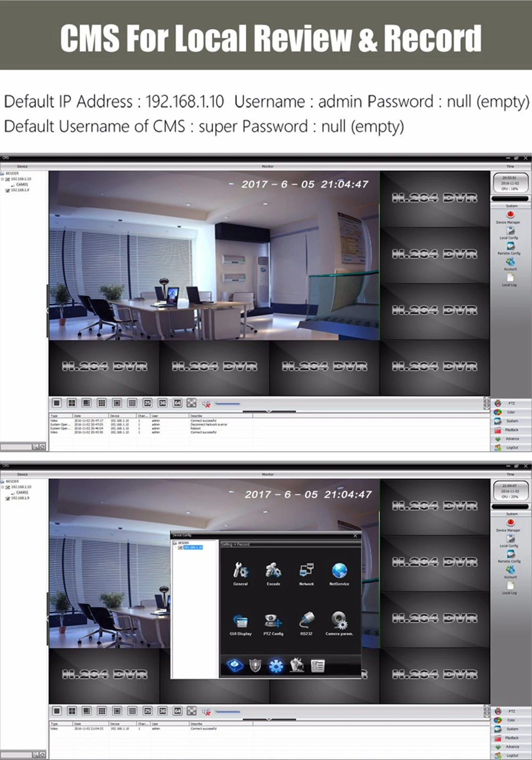This screenshot has width=532, height=760.
Task: Switch to single-view layout in lower window
Action: (57, 711)
